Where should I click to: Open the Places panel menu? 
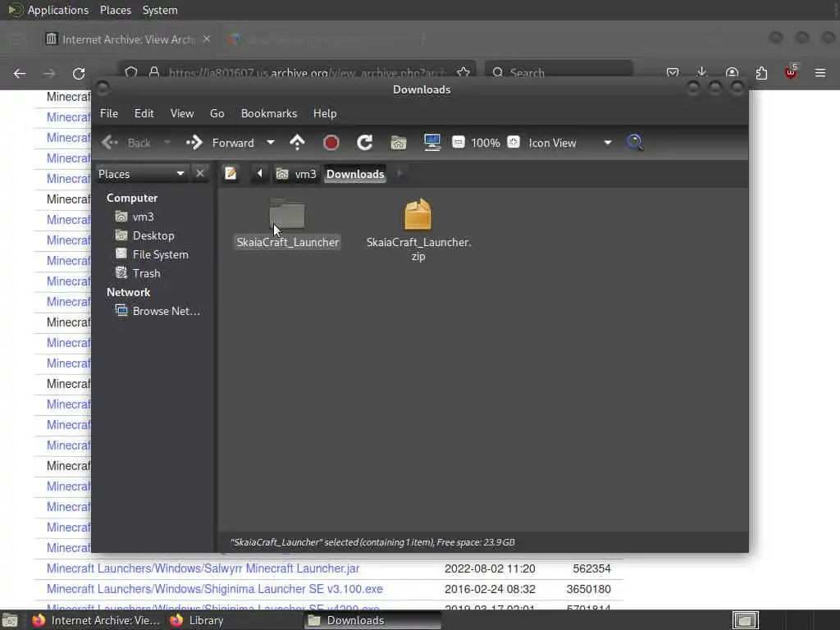point(115,10)
